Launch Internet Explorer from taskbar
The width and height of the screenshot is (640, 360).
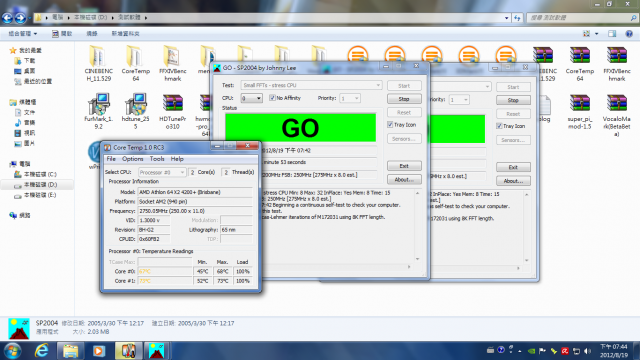(41, 351)
